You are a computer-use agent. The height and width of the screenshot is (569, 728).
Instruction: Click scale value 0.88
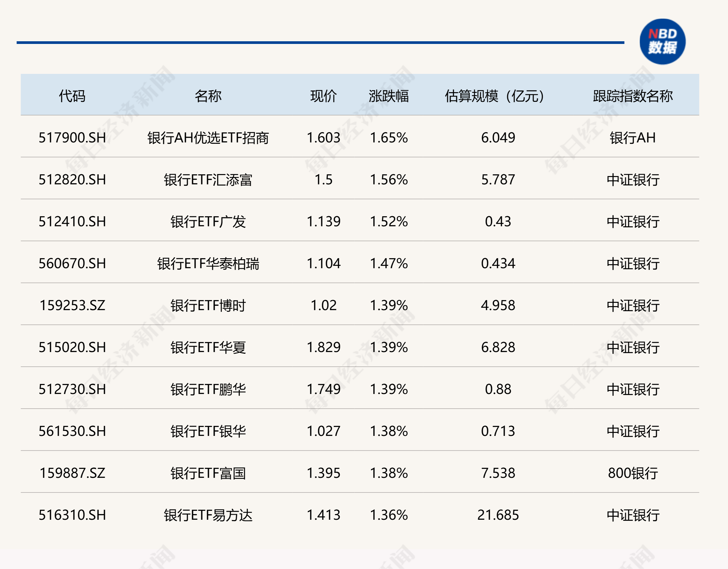pos(498,389)
